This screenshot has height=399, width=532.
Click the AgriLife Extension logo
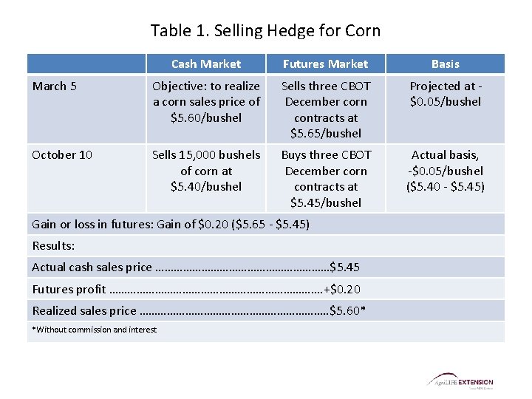pos(460,381)
